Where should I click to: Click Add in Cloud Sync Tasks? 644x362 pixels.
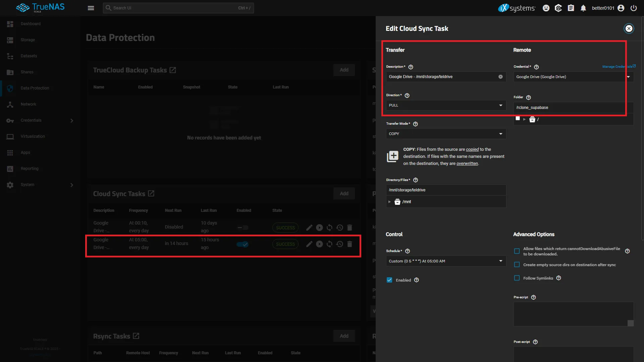(344, 193)
